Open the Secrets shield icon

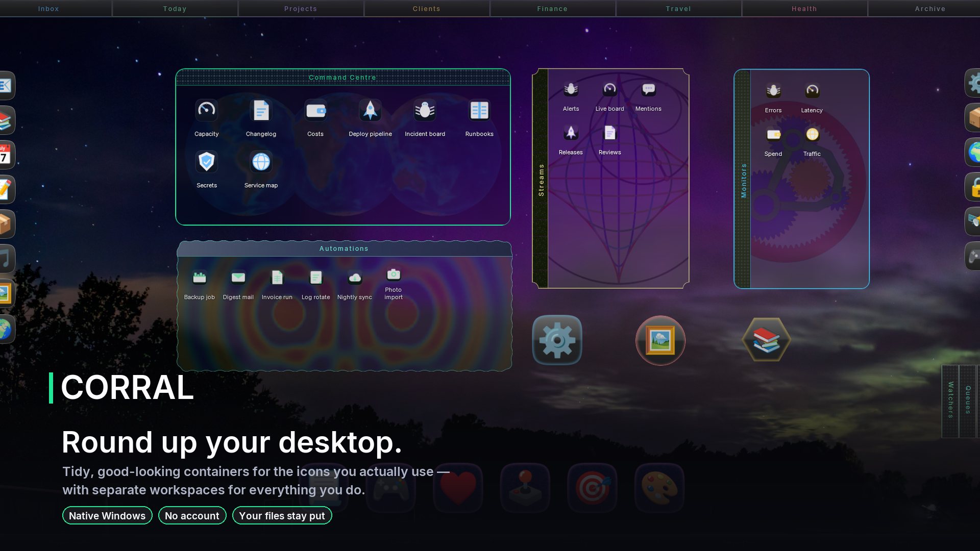[x=206, y=162]
